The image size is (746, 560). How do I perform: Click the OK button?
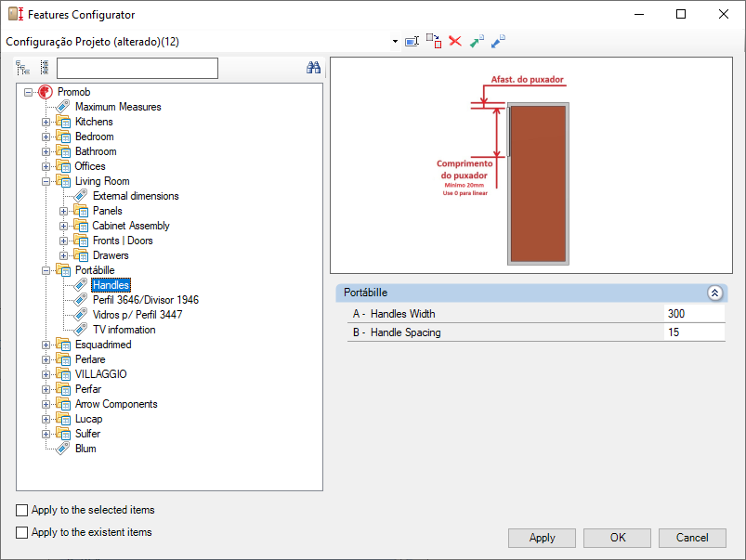pyautogui.click(x=617, y=538)
